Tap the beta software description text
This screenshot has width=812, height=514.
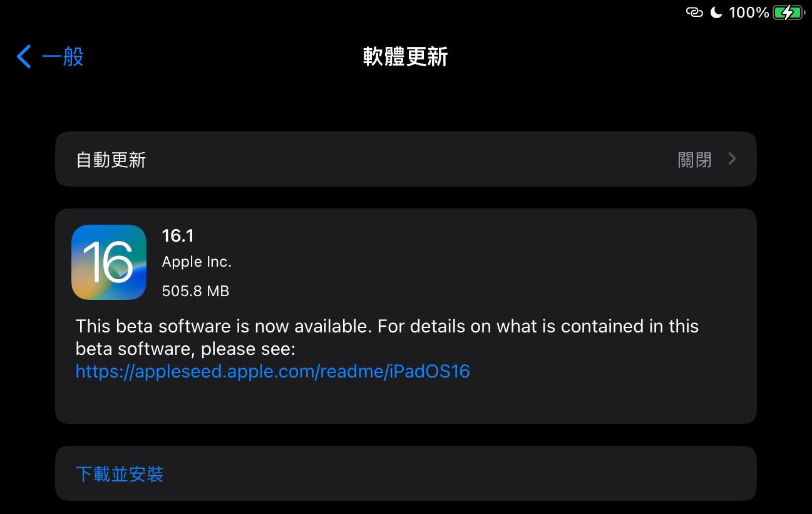tap(387, 337)
